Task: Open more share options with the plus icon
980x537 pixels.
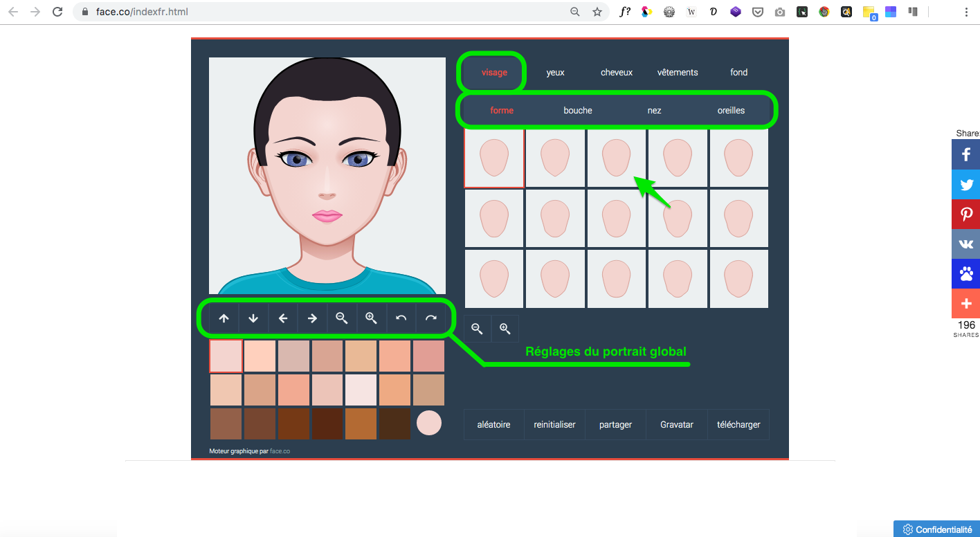Action: [966, 304]
